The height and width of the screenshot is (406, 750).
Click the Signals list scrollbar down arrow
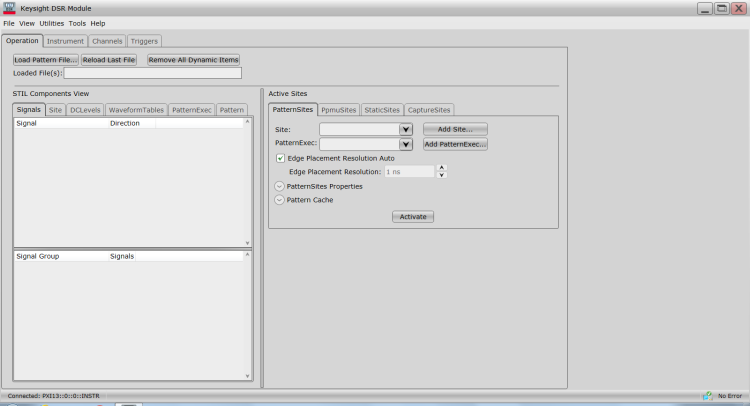248,243
